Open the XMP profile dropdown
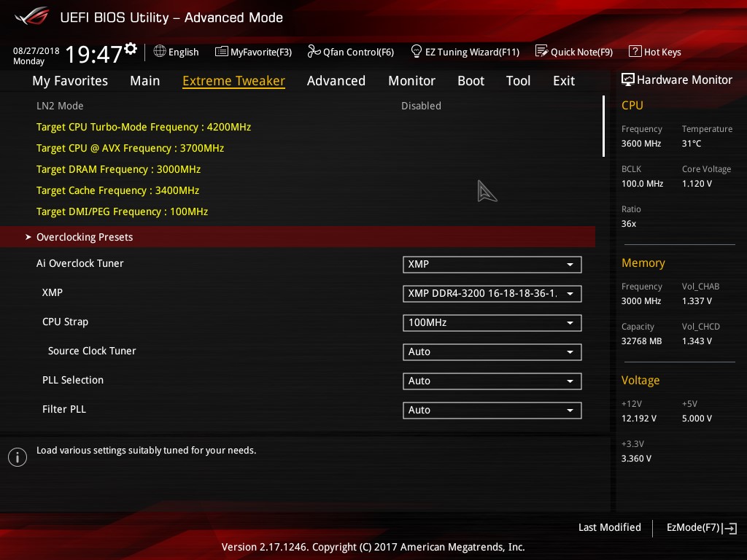Screen dimensions: 747x560 pyautogui.click(x=492, y=293)
